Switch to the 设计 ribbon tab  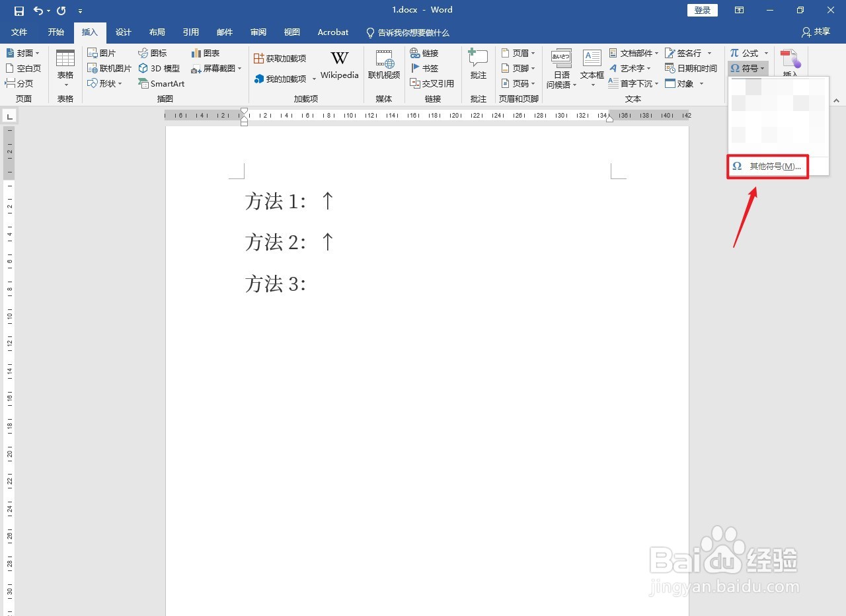124,32
